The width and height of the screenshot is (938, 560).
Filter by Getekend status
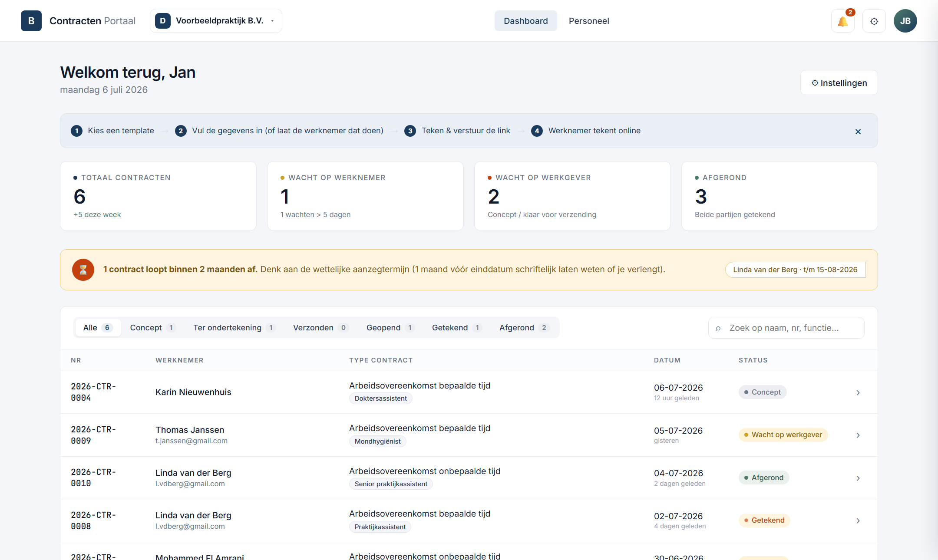457,328
